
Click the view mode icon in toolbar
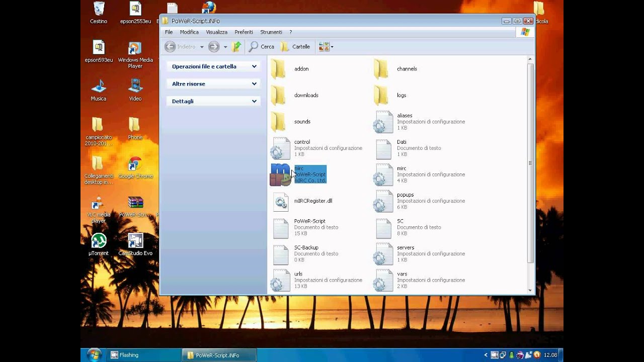pyautogui.click(x=324, y=47)
